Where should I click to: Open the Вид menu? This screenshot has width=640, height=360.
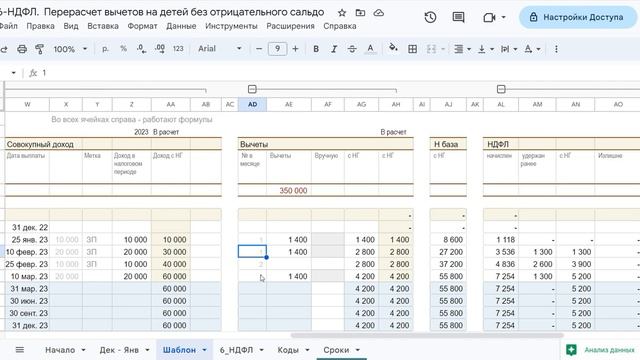tap(71, 26)
